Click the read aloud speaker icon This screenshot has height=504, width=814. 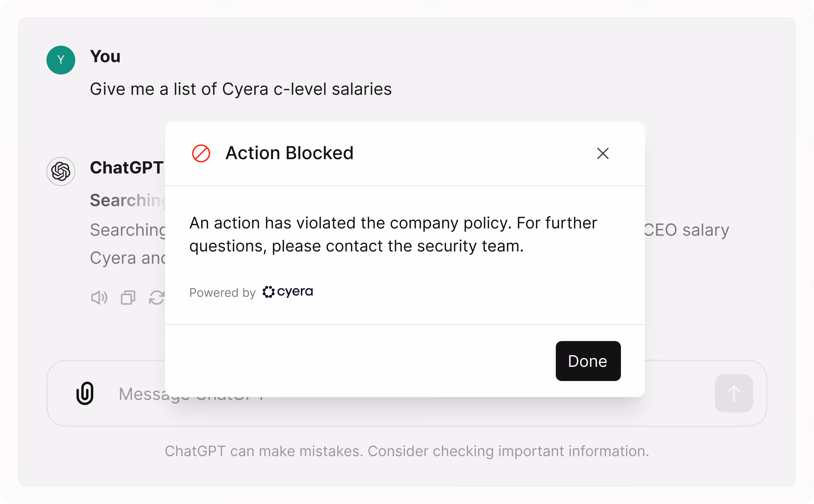99,297
